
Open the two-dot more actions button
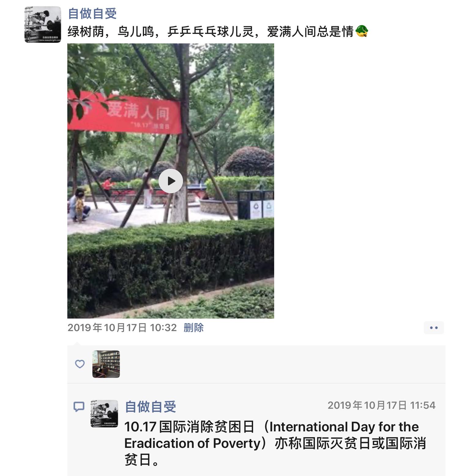click(434, 328)
